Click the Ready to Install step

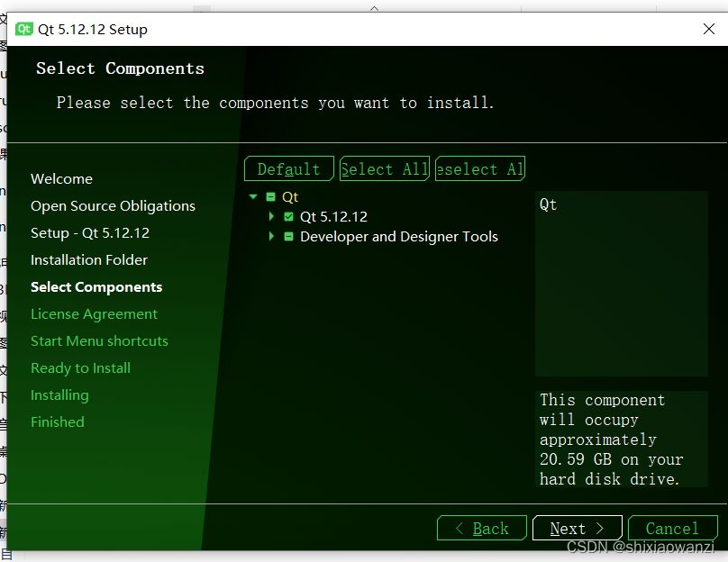click(x=80, y=368)
